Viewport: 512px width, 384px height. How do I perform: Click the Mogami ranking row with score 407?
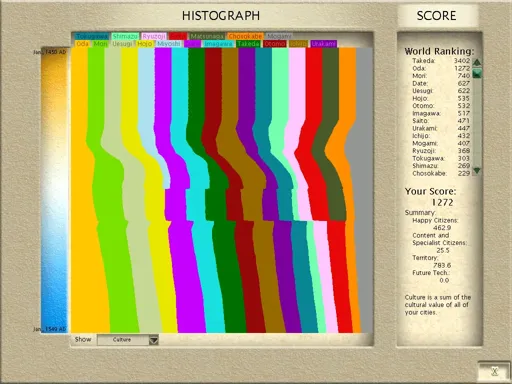point(441,143)
